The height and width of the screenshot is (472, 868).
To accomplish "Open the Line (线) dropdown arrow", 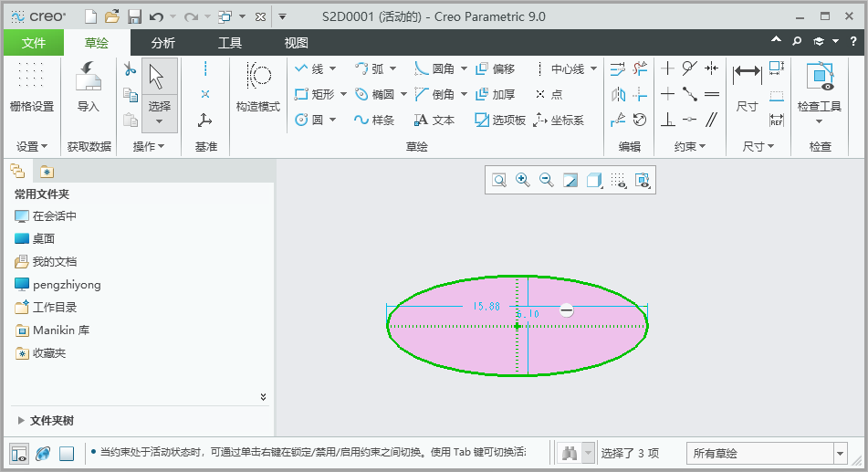I will coord(333,68).
